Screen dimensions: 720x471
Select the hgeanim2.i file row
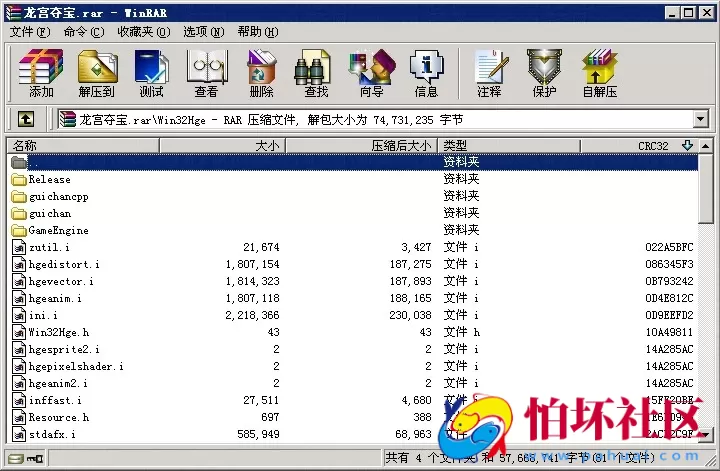tap(353, 383)
